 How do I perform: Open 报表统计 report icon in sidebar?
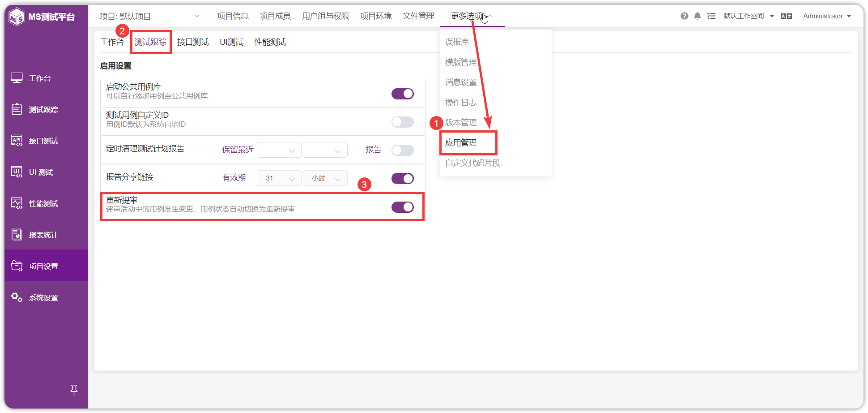pos(17,235)
